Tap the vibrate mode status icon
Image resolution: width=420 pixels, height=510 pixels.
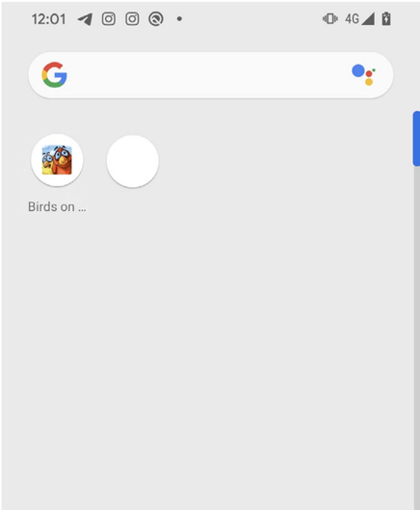330,18
